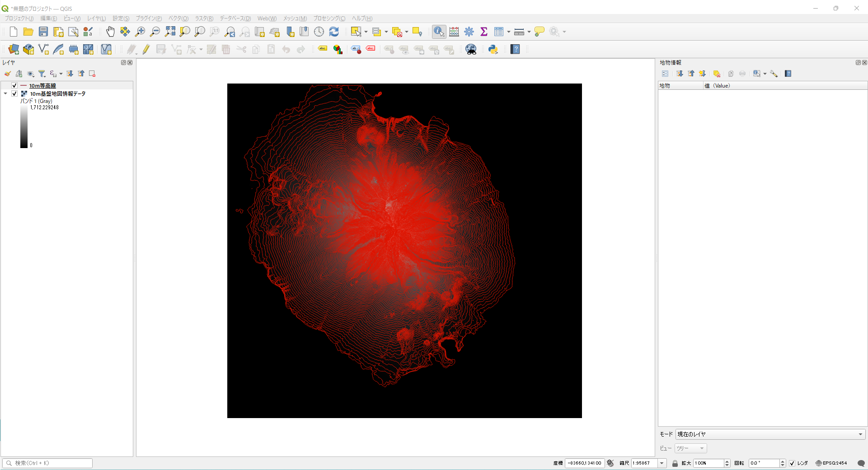Collapse the 10m基盤地図情報データ layer tree

tap(5, 94)
